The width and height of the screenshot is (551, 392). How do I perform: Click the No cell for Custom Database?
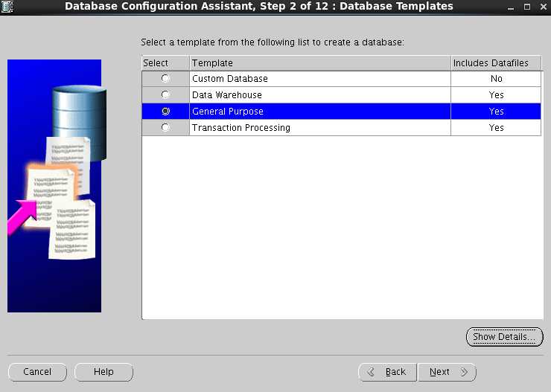[496, 79]
